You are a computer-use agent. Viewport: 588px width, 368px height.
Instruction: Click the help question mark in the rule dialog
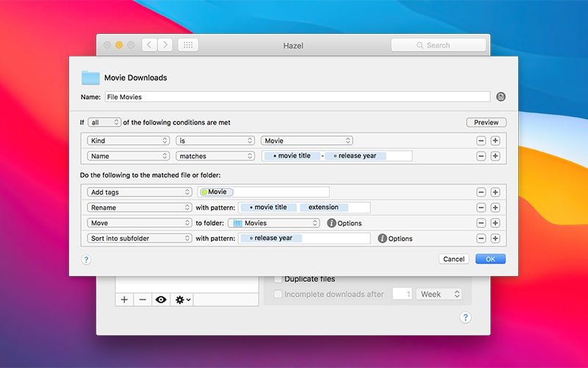point(86,259)
